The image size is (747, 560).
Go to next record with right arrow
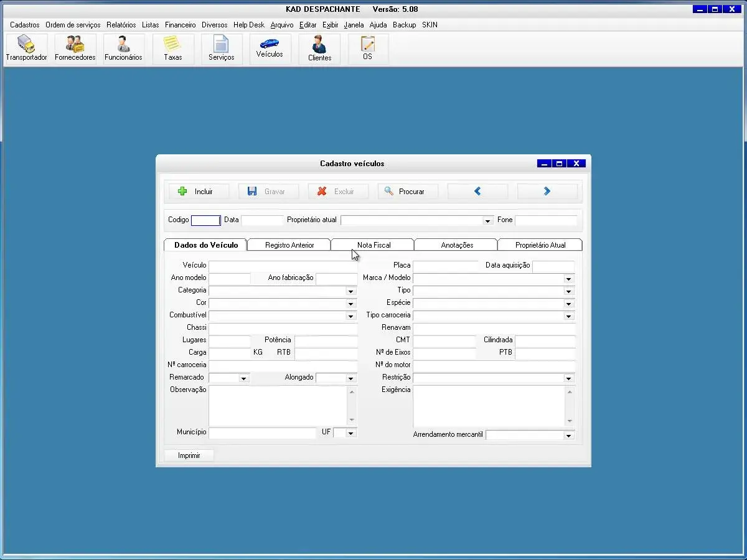[547, 192]
